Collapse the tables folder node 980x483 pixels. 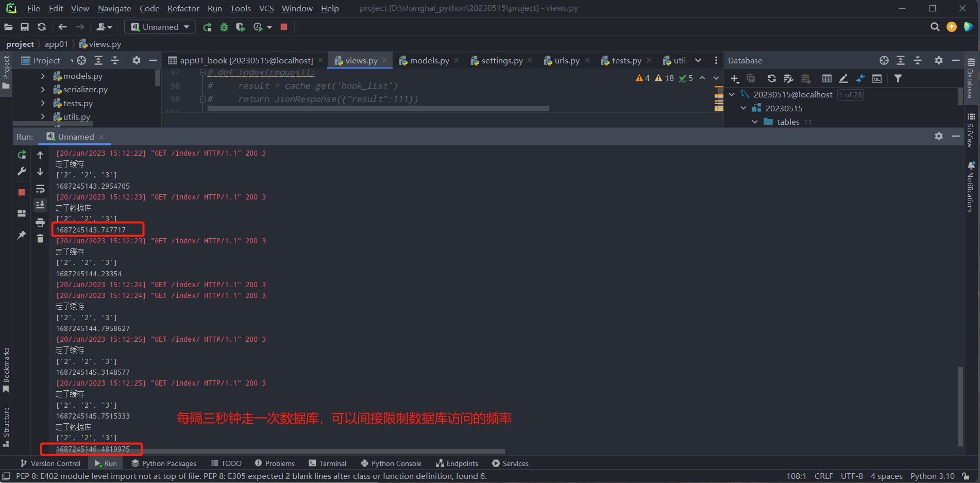click(755, 122)
